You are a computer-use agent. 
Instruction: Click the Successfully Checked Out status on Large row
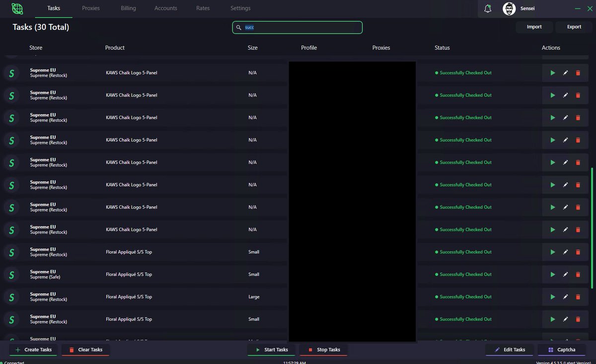tap(463, 296)
